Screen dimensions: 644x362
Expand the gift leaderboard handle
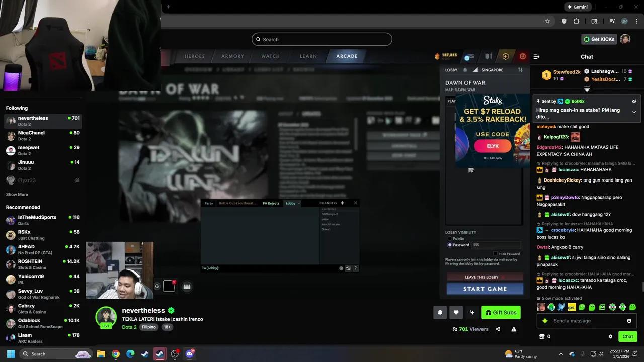pos(587,89)
